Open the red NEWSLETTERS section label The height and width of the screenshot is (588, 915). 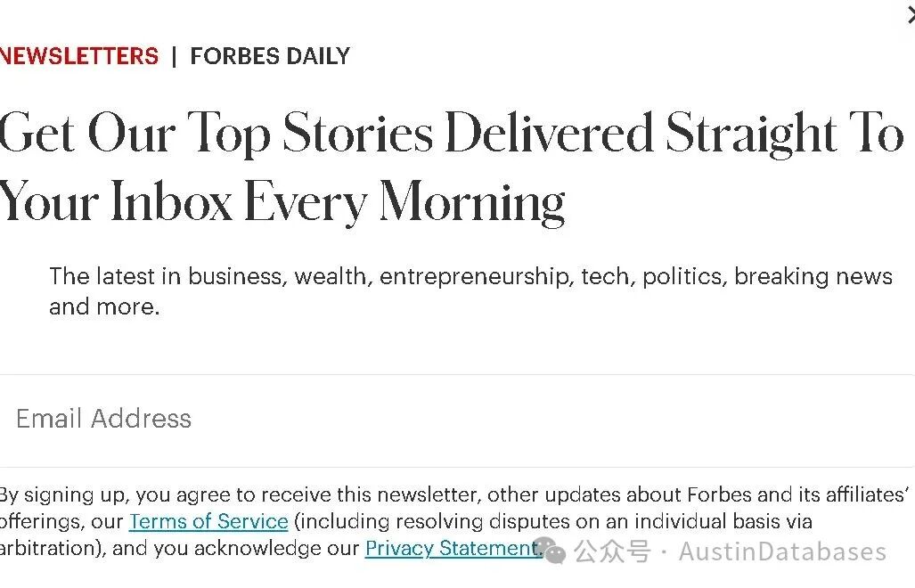coord(79,56)
